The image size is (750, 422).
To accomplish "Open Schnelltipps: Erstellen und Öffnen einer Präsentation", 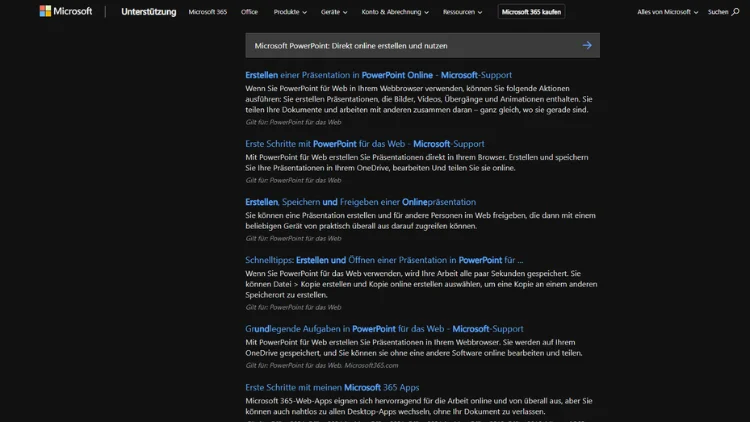I will 384,260.
